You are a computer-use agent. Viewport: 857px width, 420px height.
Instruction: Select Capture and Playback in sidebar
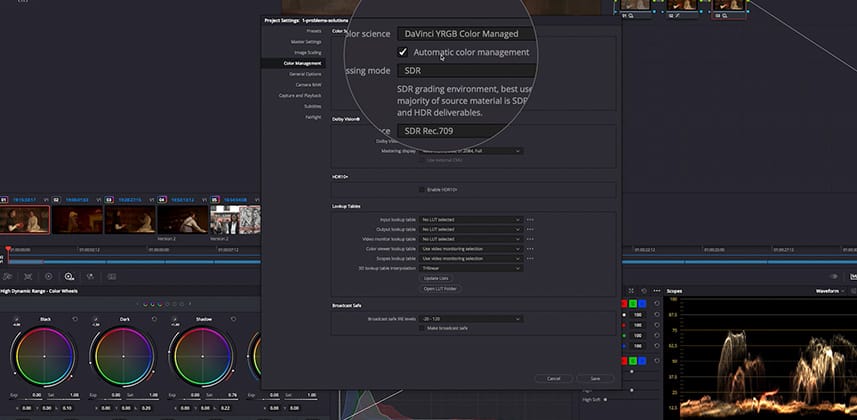point(300,96)
